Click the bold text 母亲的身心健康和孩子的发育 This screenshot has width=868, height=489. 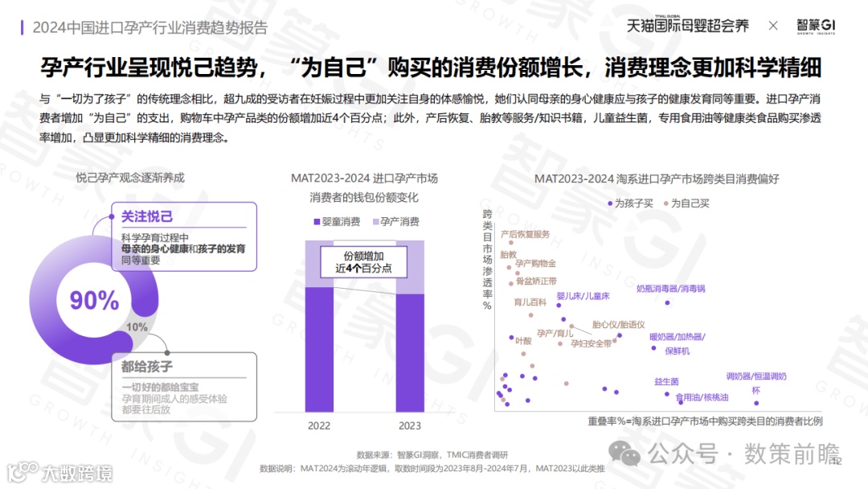183,249
